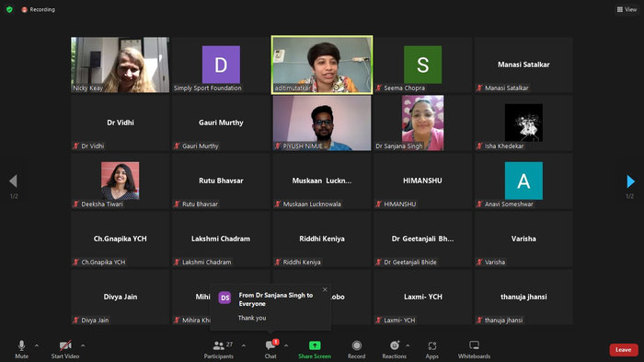Image resolution: width=644 pixels, height=362 pixels.
Task: Select the highlighted active speaker video tile
Action: pyautogui.click(x=322, y=64)
